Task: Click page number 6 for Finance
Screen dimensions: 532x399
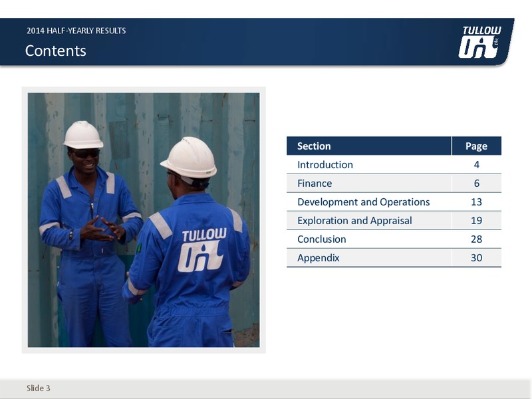Action: 476,184
